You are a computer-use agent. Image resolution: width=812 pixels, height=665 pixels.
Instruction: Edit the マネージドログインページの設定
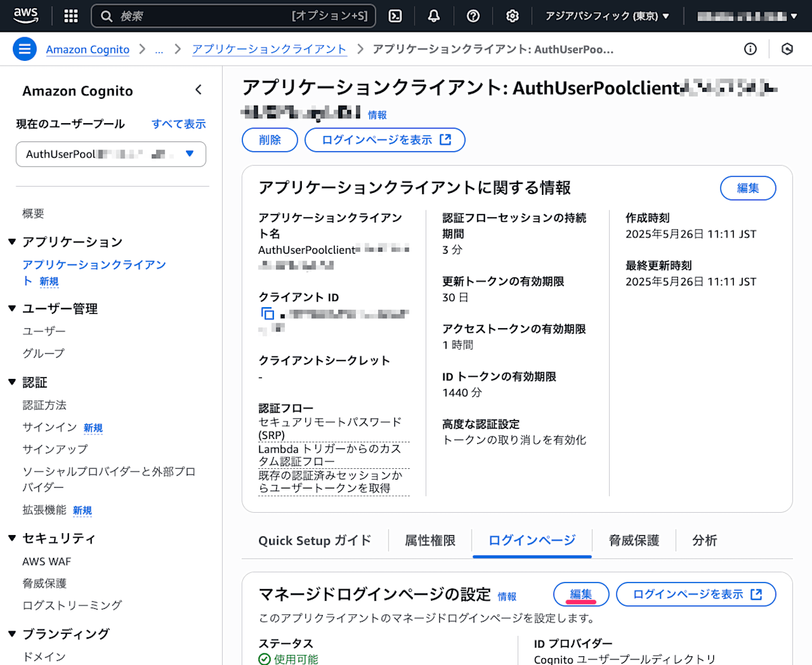(x=581, y=594)
